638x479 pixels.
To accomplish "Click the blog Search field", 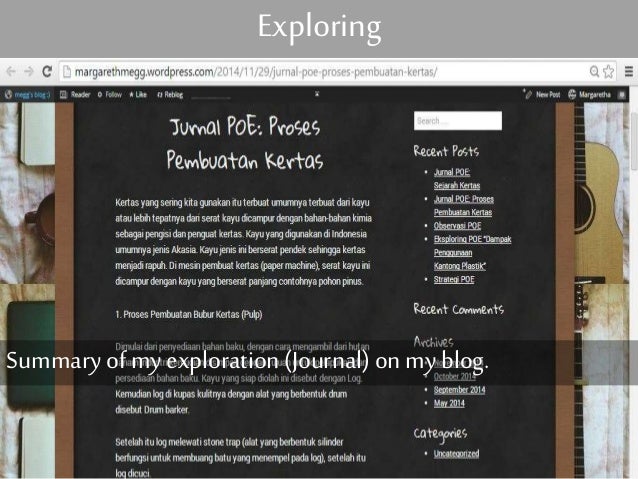I will point(458,121).
